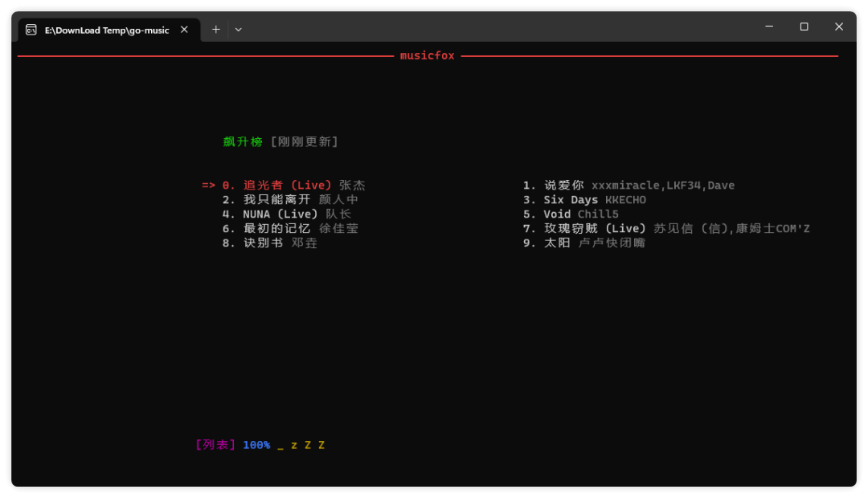Click the z Z Z idle status
Image resolution: width=868 pixels, height=498 pixels.
click(x=308, y=445)
